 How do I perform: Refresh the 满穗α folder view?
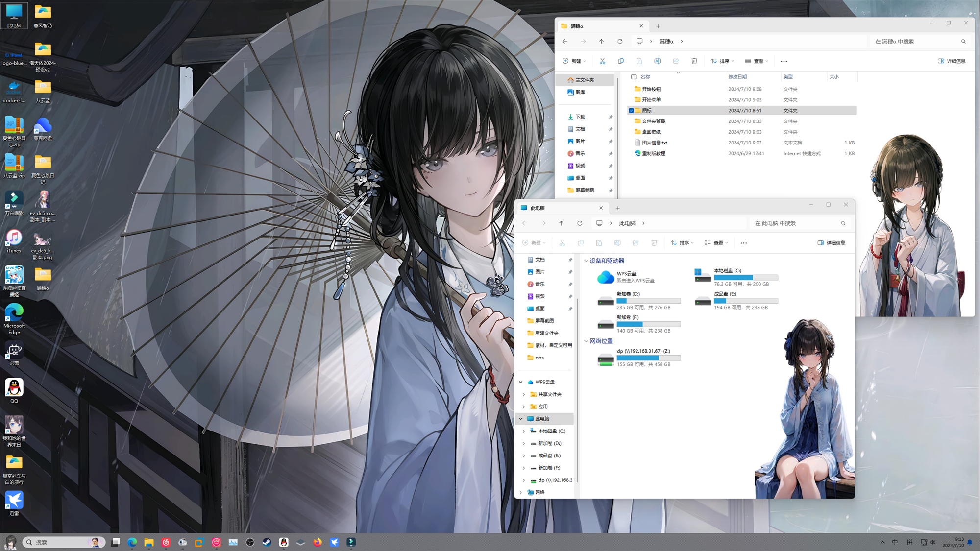620,42
